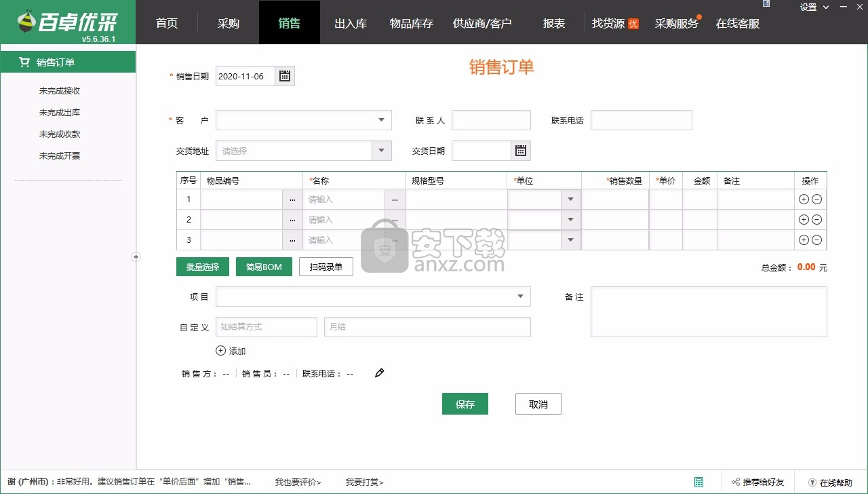Go to the 首页 tab

pyautogui.click(x=167, y=23)
